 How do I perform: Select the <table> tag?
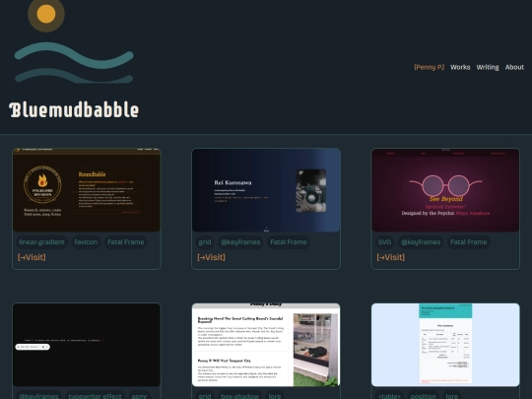[x=389, y=396]
